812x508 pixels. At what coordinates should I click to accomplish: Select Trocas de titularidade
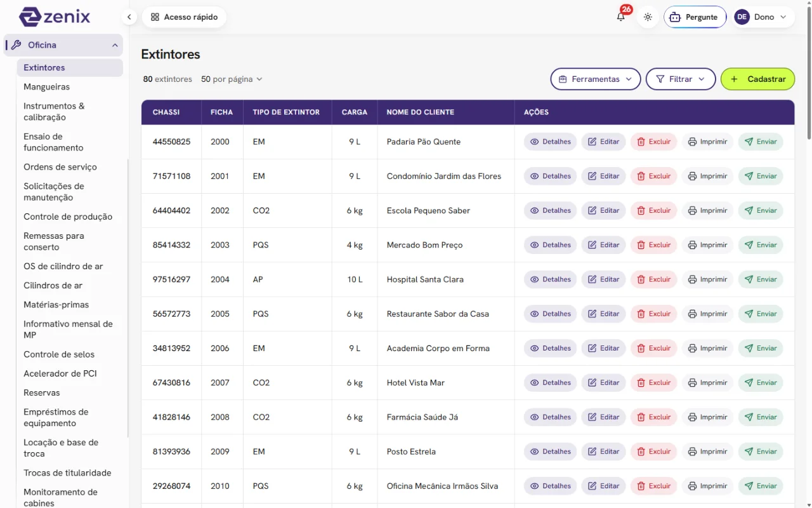[67, 473]
